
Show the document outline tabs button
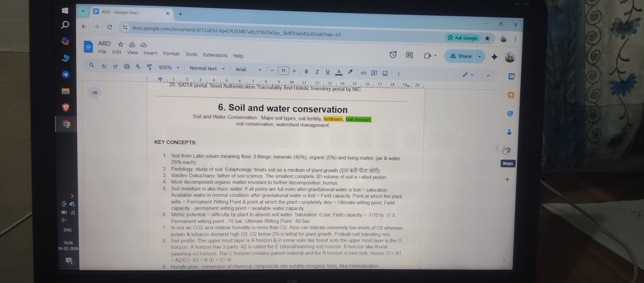coord(95,93)
